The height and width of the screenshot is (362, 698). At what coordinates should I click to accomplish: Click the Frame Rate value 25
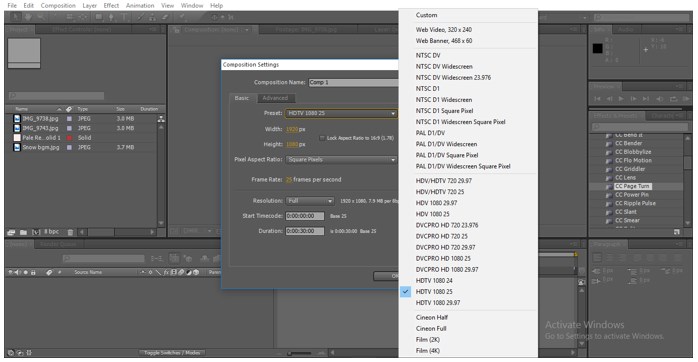pos(289,180)
